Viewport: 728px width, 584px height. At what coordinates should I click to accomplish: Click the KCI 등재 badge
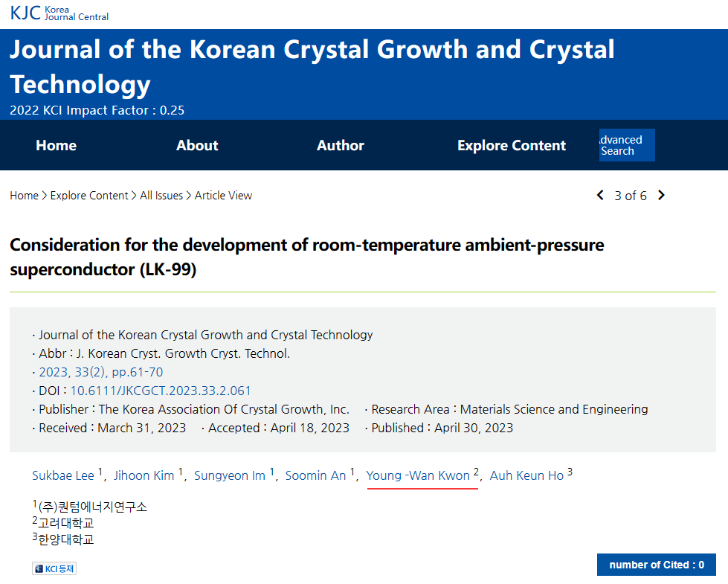point(54,568)
